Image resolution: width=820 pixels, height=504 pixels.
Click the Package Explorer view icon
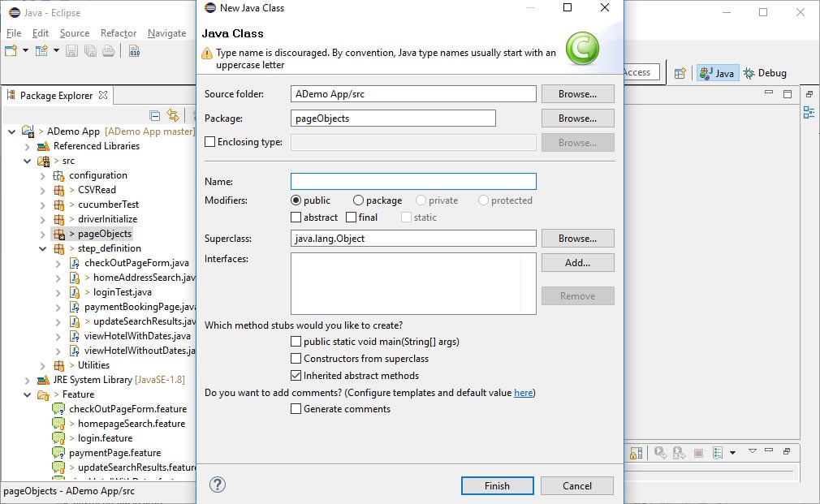(x=11, y=95)
